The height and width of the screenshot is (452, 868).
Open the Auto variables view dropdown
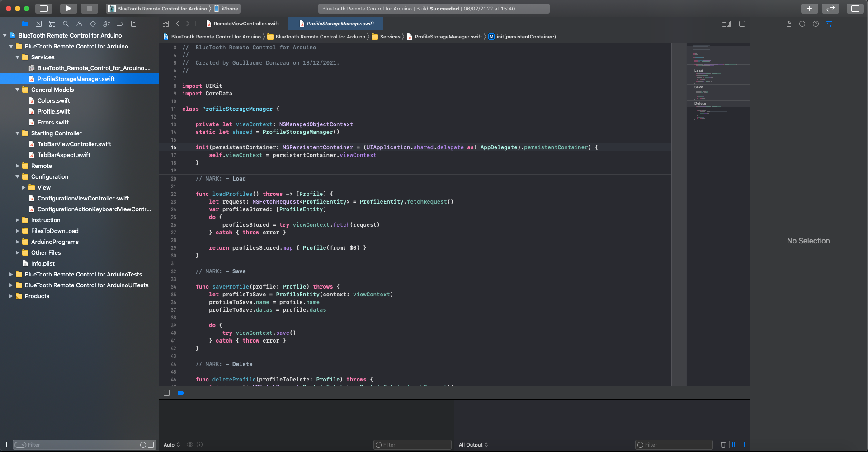pyautogui.click(x=171, y=445)
